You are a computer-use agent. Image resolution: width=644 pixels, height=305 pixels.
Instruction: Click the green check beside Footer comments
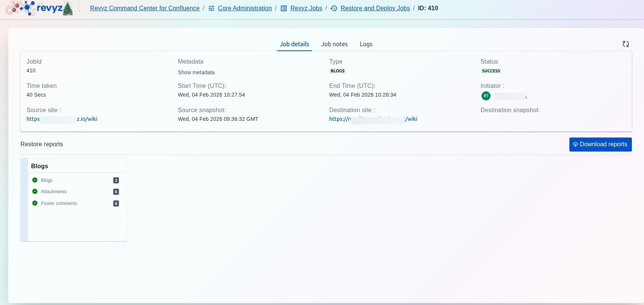coord(35,203)
